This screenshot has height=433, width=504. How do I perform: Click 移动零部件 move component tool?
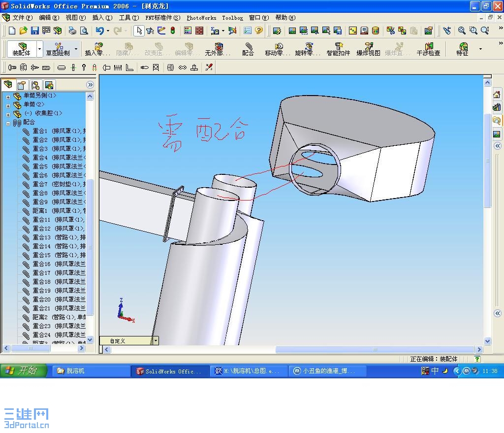pos(277,49)
